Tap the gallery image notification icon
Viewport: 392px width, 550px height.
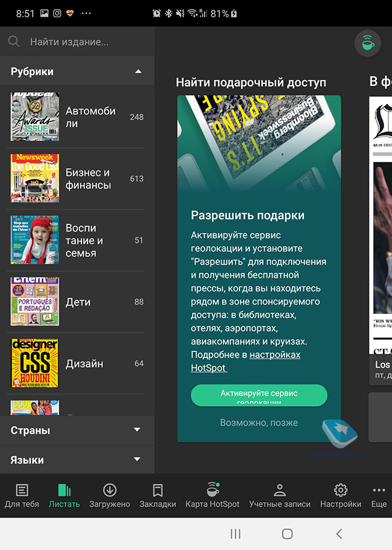pyautogui.click(x=44, y=13)
